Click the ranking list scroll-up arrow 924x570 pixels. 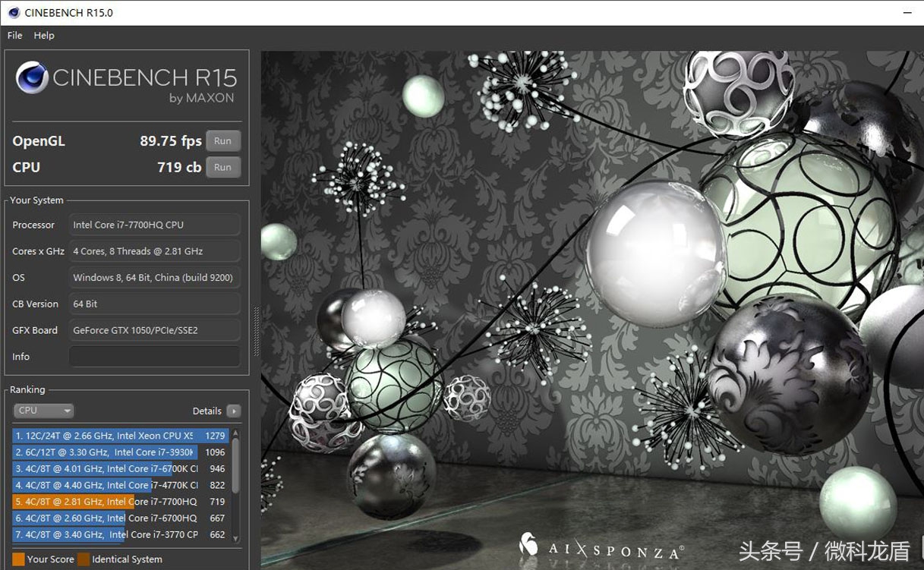pos(235,434)
